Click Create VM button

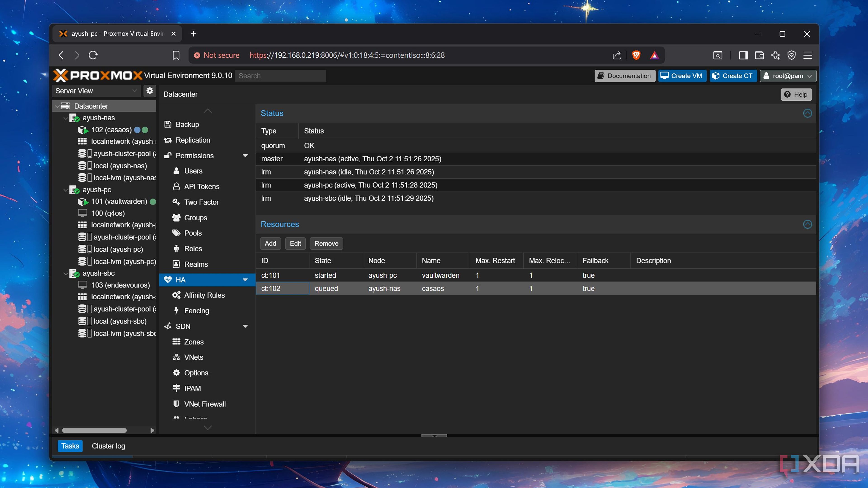682,76
